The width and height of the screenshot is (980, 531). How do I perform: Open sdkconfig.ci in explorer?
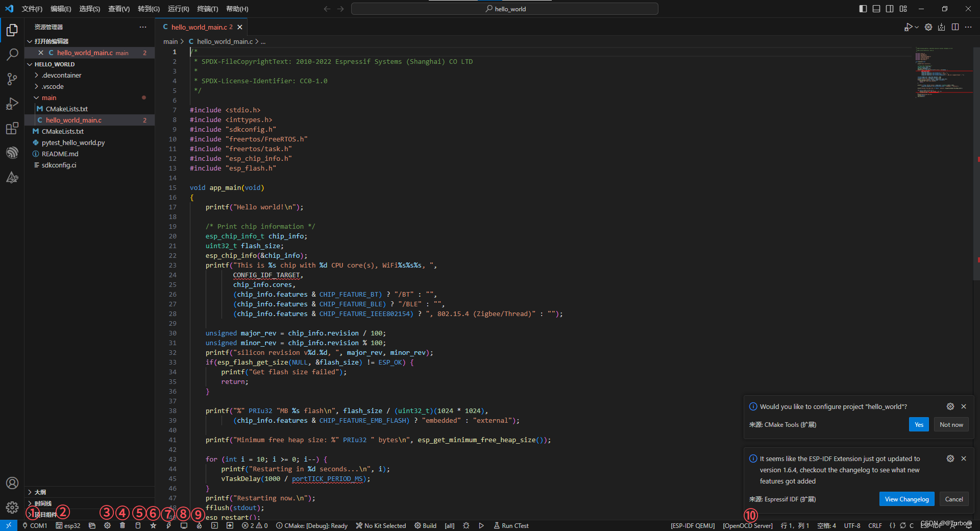(x=89, y=165)
